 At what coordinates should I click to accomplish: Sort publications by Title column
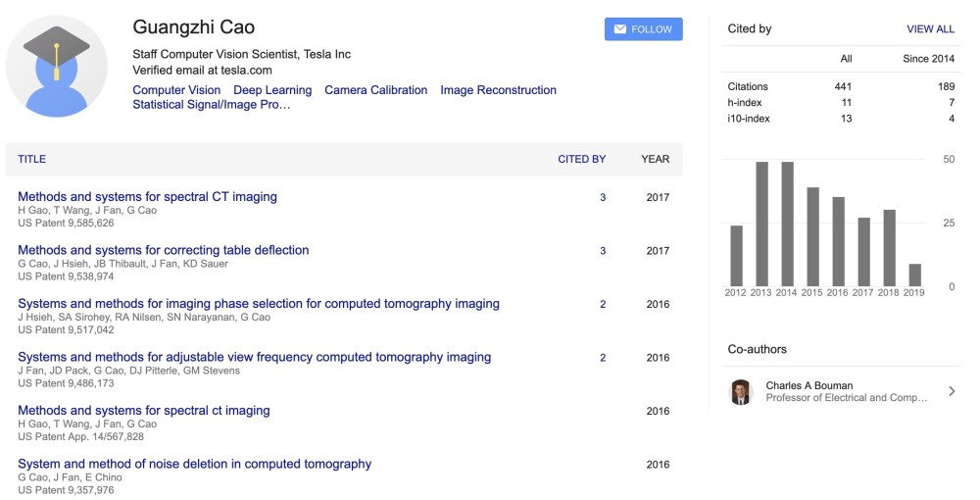click(x=32, y=159)
